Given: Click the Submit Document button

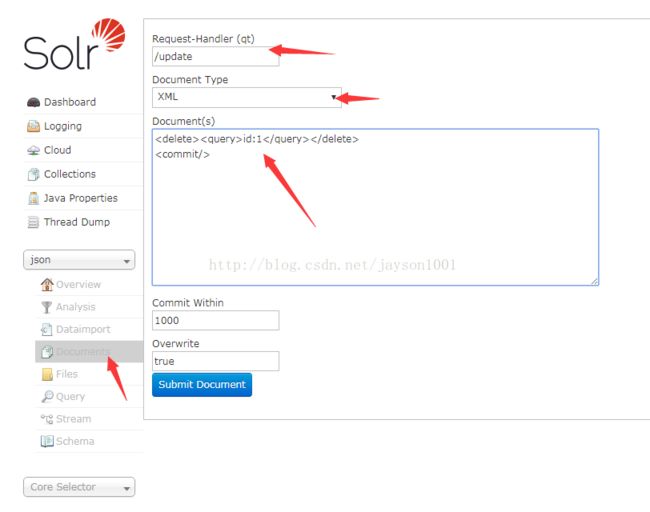Looking at the screenshot, I should point(202,385).
